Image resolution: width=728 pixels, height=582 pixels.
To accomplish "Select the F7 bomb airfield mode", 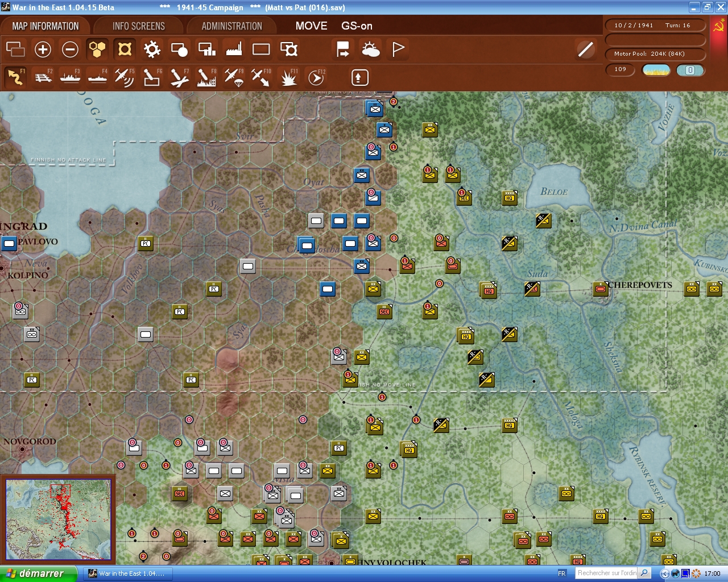I will coord(179,77).
